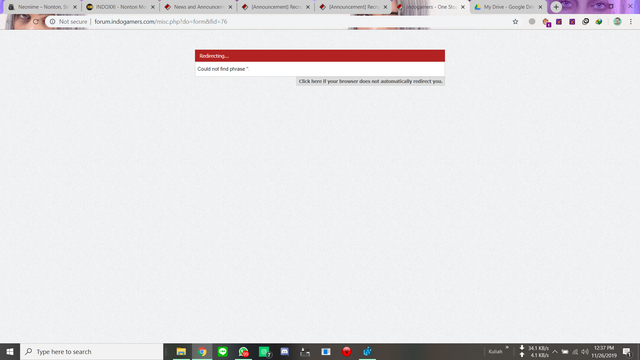Open WhatsApp from the taskbar
The image size is (640, 360).
[244, 351]
